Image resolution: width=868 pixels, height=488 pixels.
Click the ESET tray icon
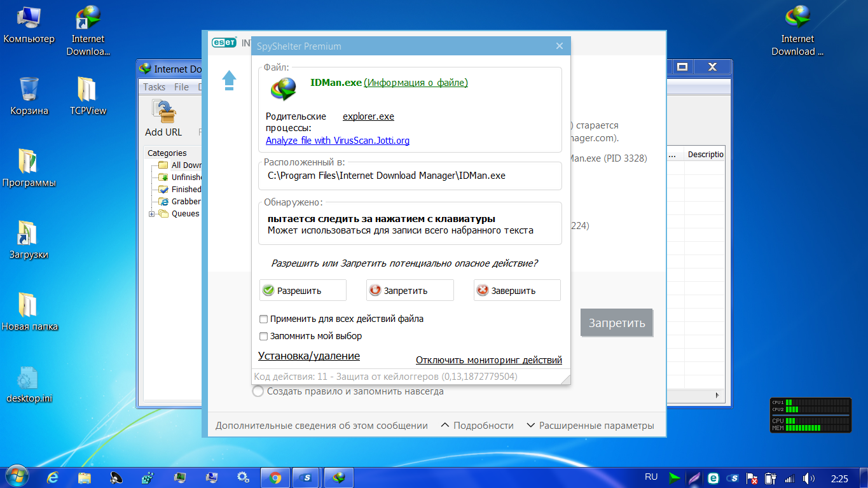pos(713,478)
